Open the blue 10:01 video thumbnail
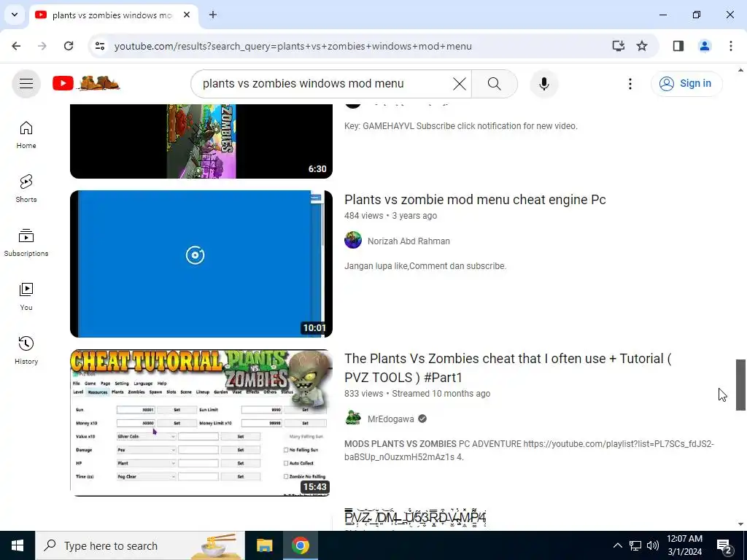Viewport: 747px width, 560px height. click(x=201, y=264)
